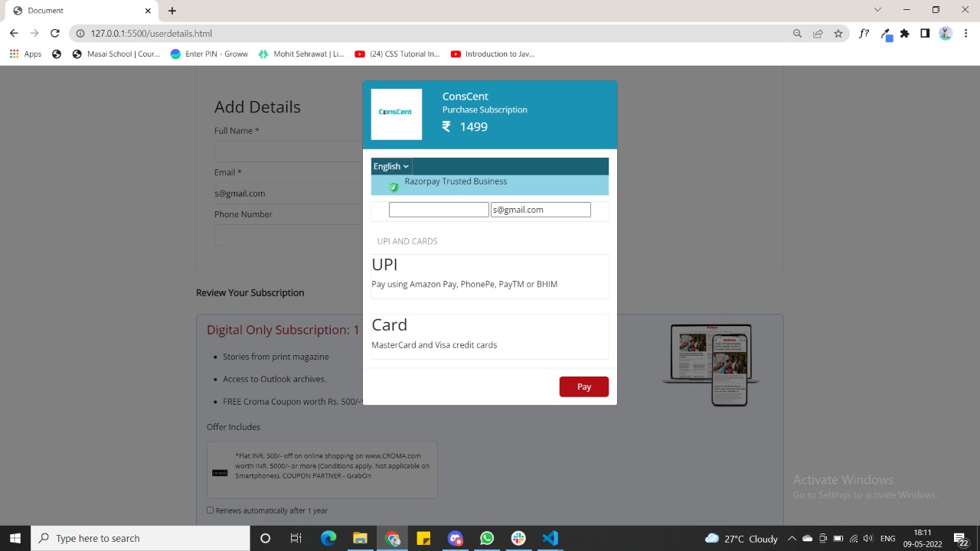Open WhatsApp from the taskbar
The image size is (980, 551).
tap(487, 538)
